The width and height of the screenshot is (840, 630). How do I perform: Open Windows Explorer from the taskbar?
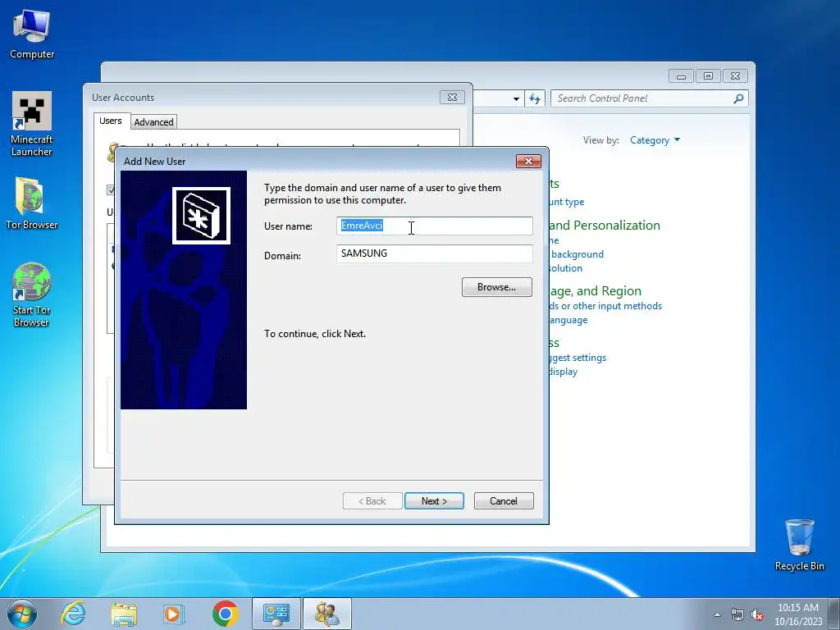click(124, 614)
